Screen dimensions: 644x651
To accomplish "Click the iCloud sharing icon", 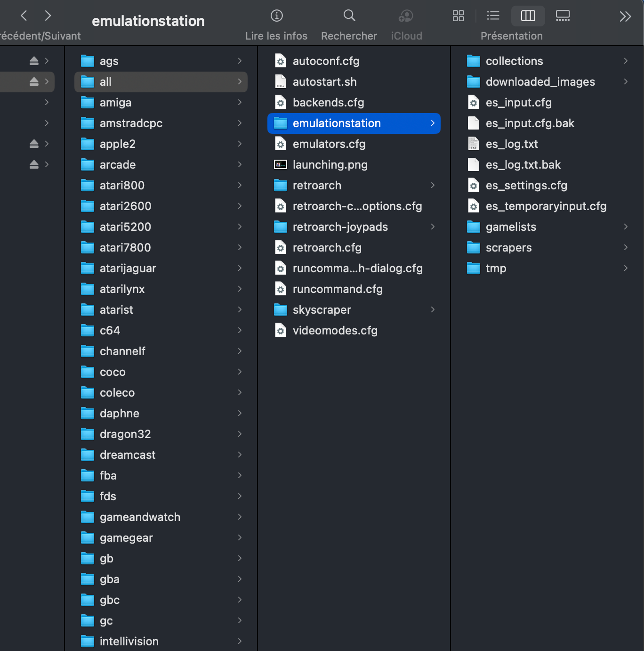I will (x=406, y=16).
